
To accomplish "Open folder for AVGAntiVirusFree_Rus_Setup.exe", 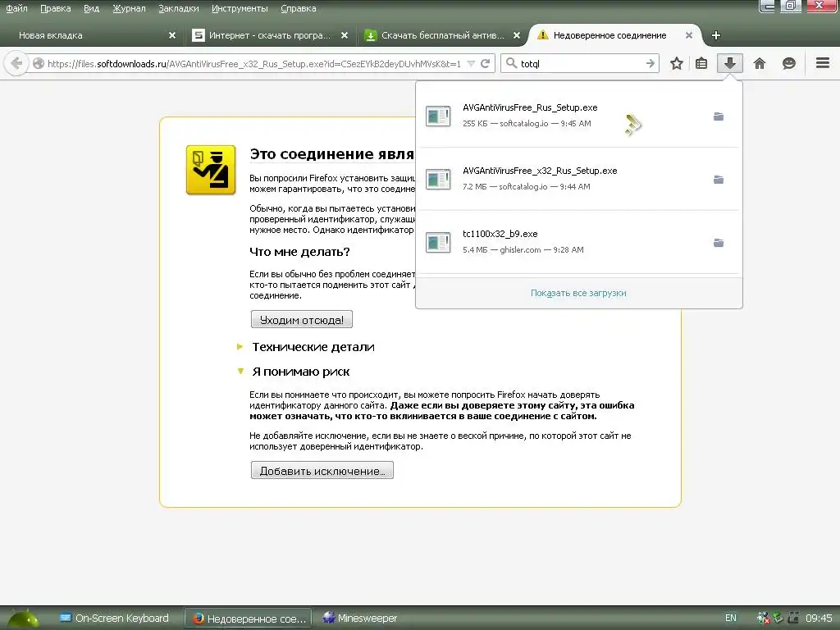I will pyautogui.click(x=719, y=116).
